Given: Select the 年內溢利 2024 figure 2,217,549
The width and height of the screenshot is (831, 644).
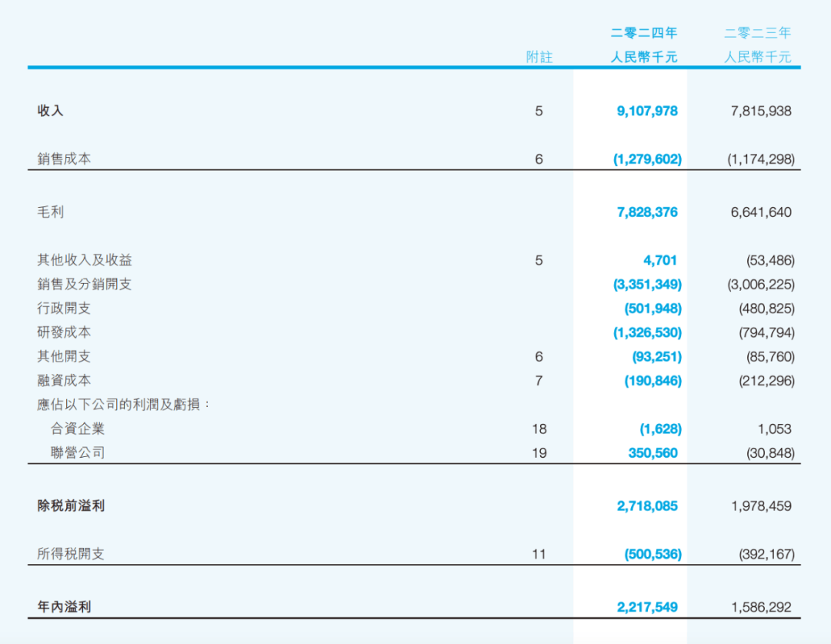Looking at the screenshot, I should (647, 607).
